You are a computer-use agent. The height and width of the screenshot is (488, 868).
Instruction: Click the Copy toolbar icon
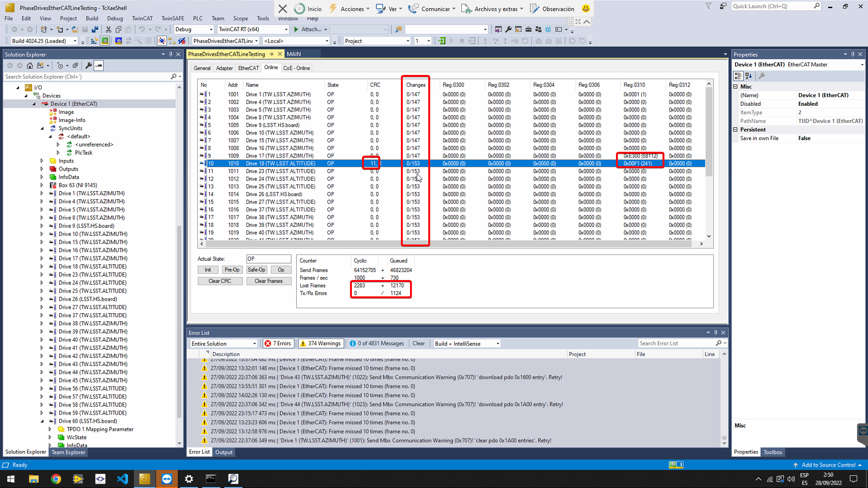pyautogui.click(x=118, y=29)
